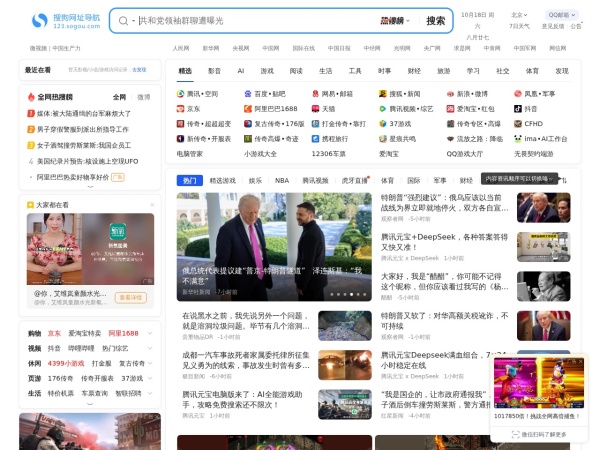Open the dropdown arrow beside search magnifier
This screenshot has width=600, height=450.
(133, 21)
